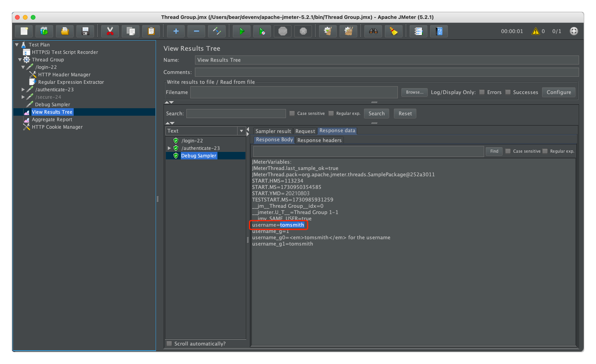
Task: Open a test plan file with folder icon
Action: [x=65, y=31]
